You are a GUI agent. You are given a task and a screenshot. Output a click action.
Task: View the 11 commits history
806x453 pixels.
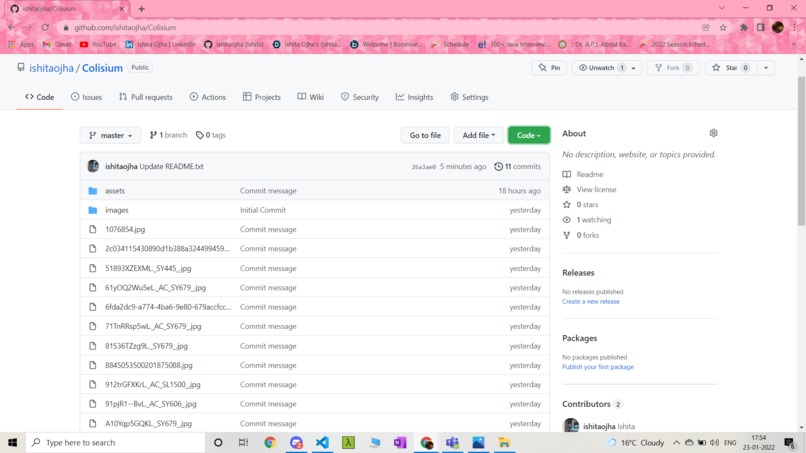click(x=518, y=167)
